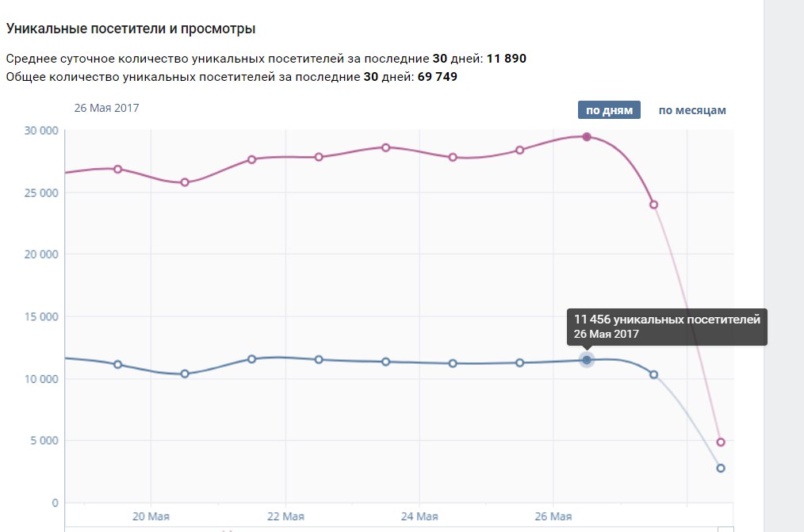
Task: Select blue visitors point for 25 May
Action: coord(520,363)
